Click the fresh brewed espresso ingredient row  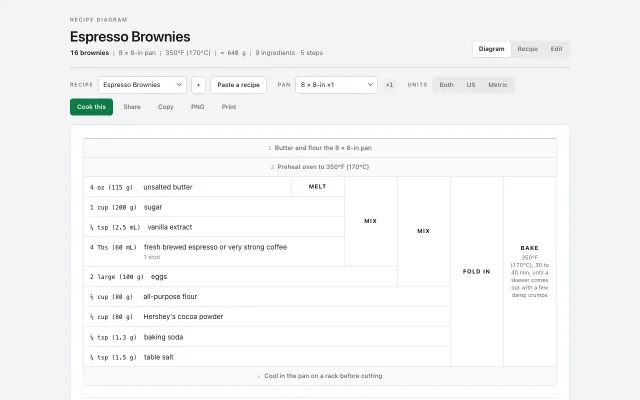(x=214, y=251)
